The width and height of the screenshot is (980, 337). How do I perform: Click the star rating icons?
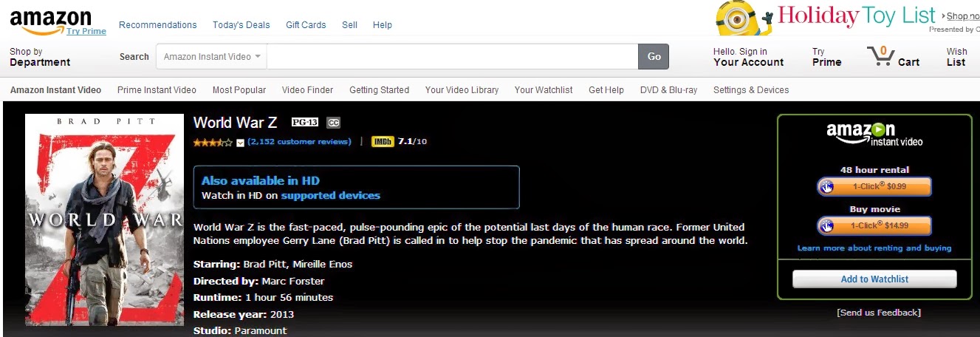point(213,142)
